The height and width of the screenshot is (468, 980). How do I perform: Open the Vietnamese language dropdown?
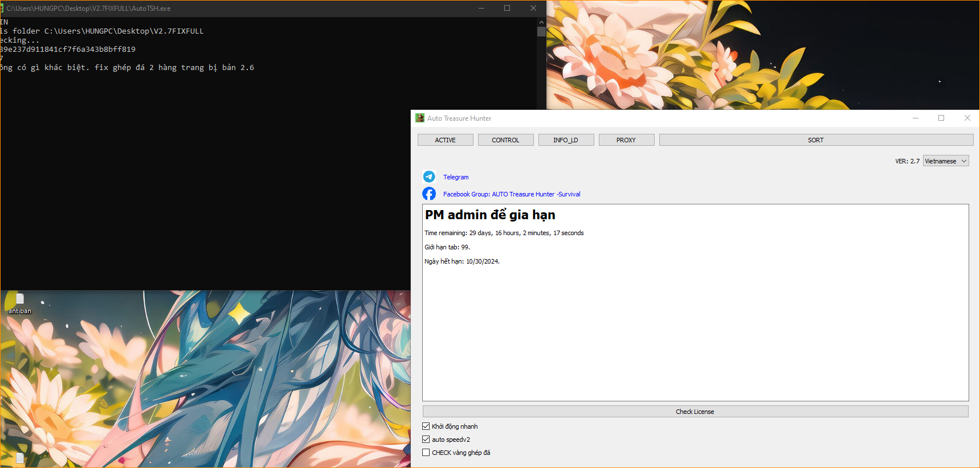(946, 161)
